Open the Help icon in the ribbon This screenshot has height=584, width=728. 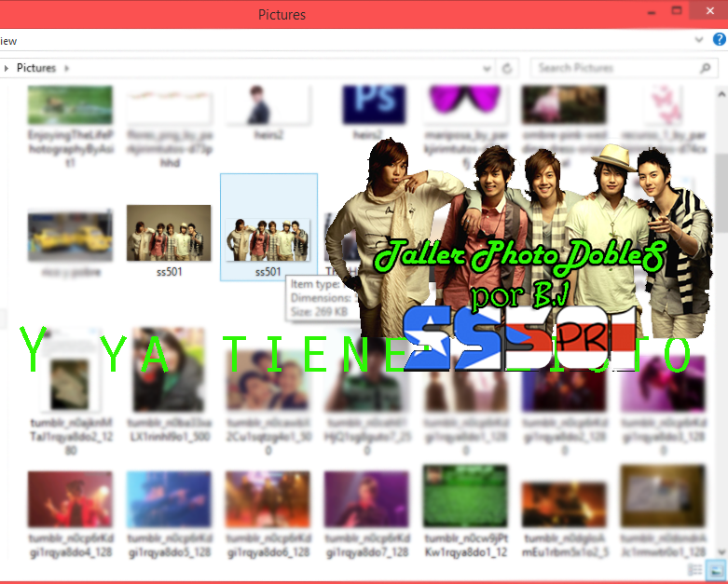[x=720, y=39]
